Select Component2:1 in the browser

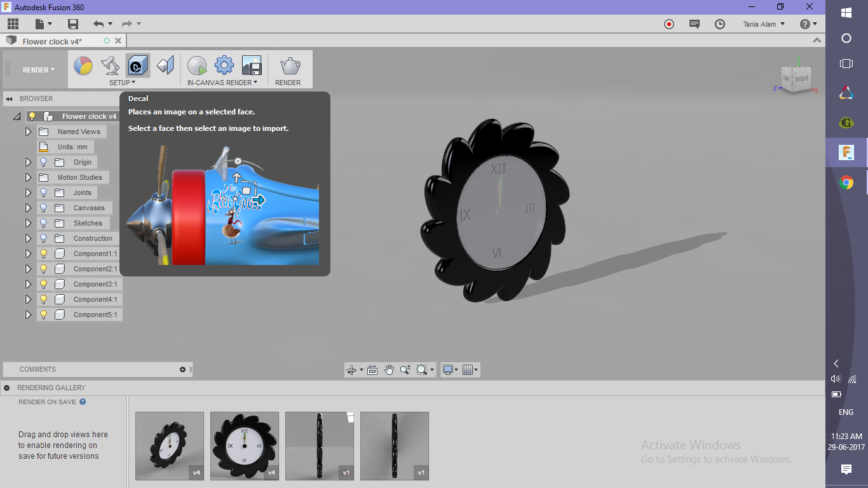[95, 269]
